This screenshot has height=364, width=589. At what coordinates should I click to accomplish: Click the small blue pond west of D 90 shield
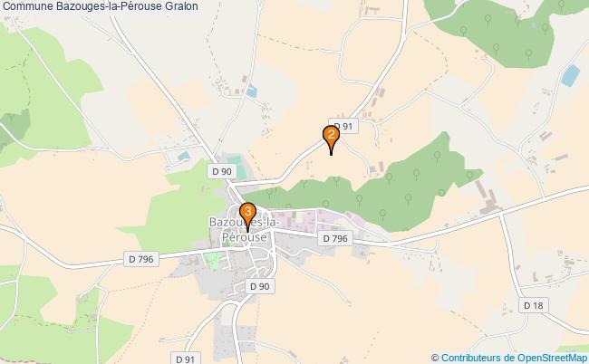pos(183,156)
